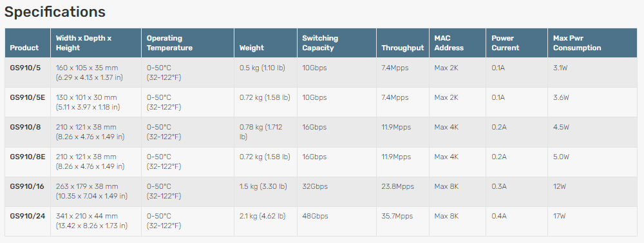Click the 17W max power value
644x243 pixels.
(x=560, y=216)
